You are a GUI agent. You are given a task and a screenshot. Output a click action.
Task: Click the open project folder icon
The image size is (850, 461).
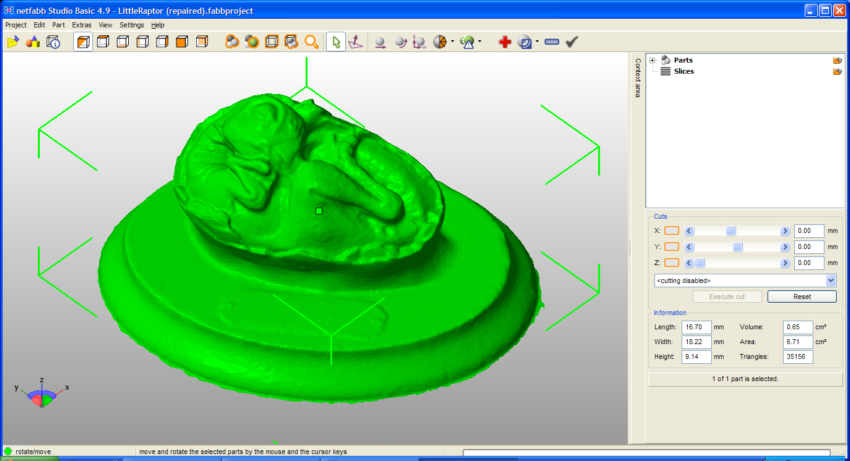coord(13,42)
